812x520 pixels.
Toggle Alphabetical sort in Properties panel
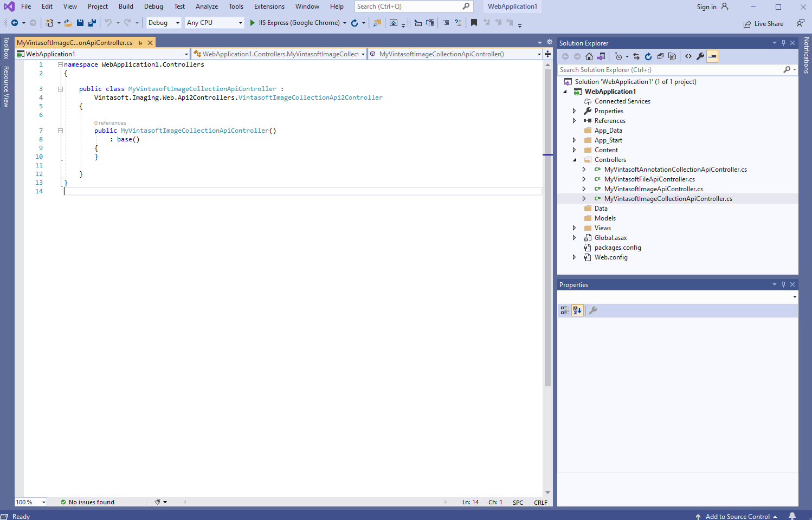click(577, 310)
